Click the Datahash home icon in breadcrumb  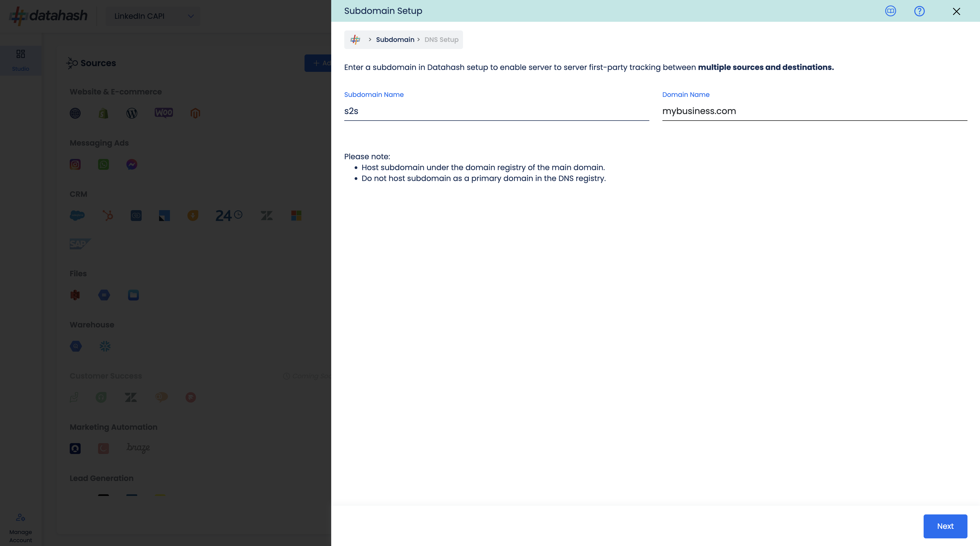(355, 39)
